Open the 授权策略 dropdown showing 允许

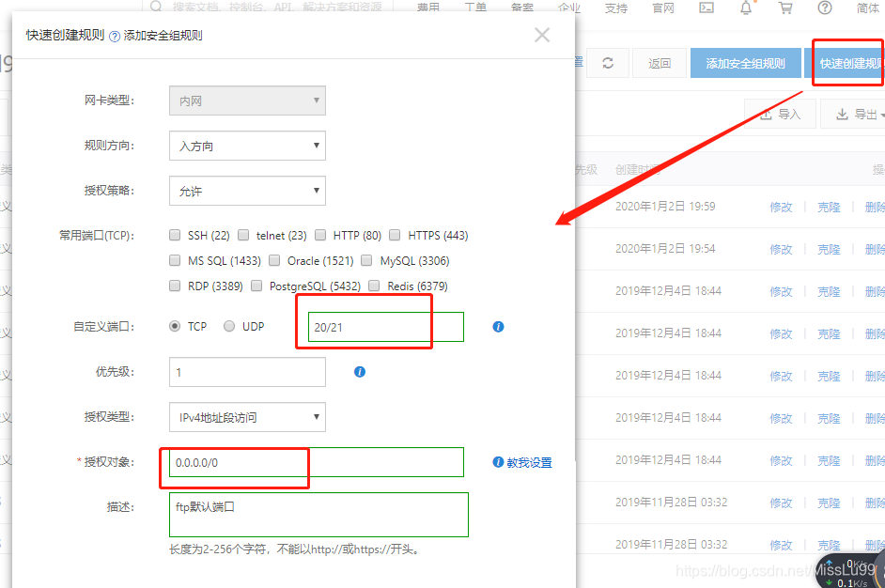tap(247, 191)
